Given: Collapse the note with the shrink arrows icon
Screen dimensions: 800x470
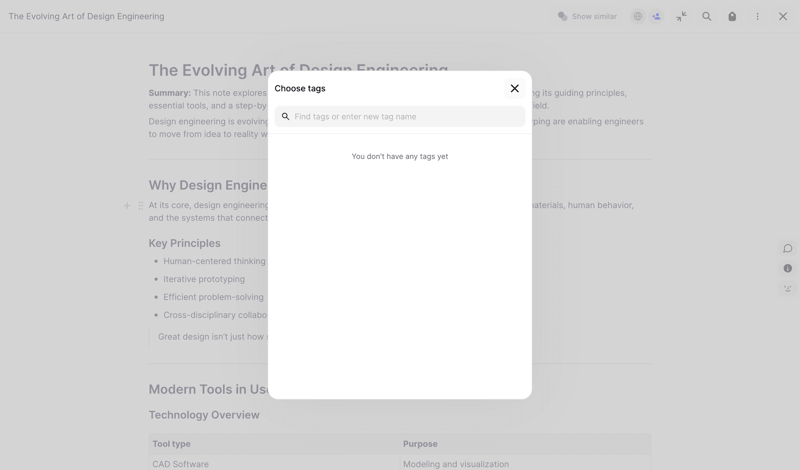Looking at the screenshot, I should click(x=681, y=17).
